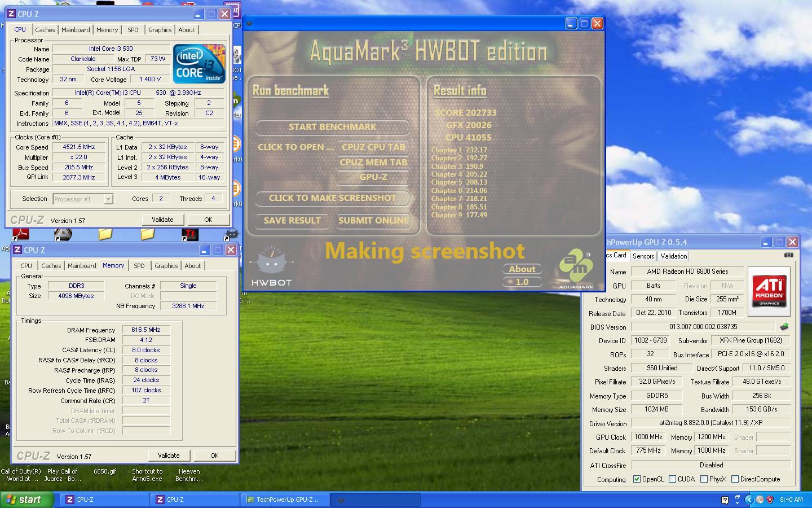
Task: Show hidden tray icons arrow
Action: tap(749, 500)
